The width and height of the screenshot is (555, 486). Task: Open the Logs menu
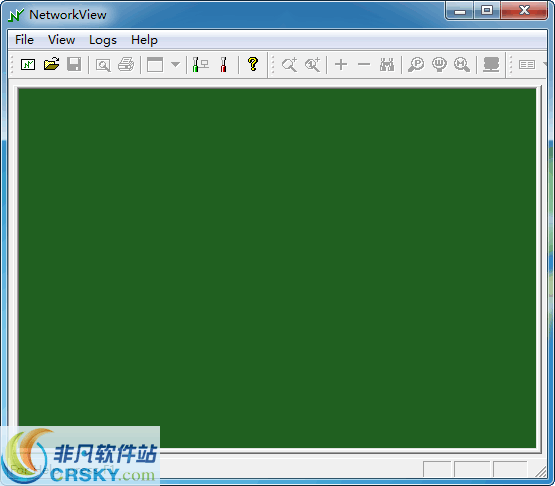(103, 40)
